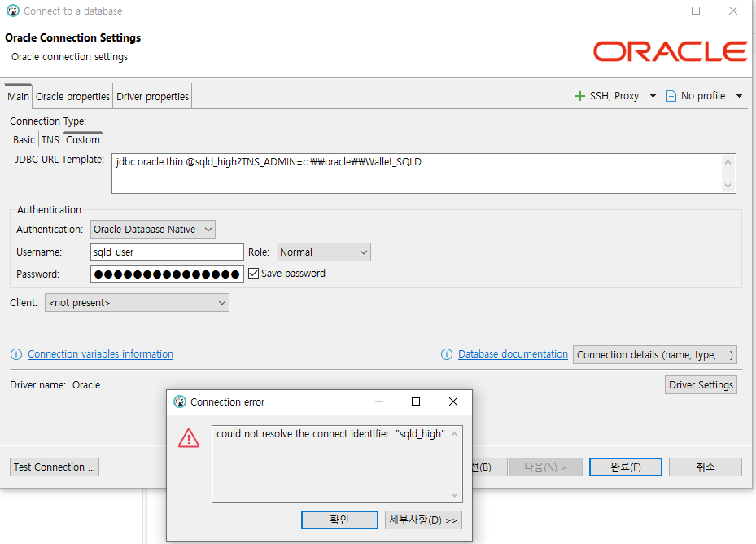Click the DBeaver icon in Connect to a database title bar

coord(13,11)
